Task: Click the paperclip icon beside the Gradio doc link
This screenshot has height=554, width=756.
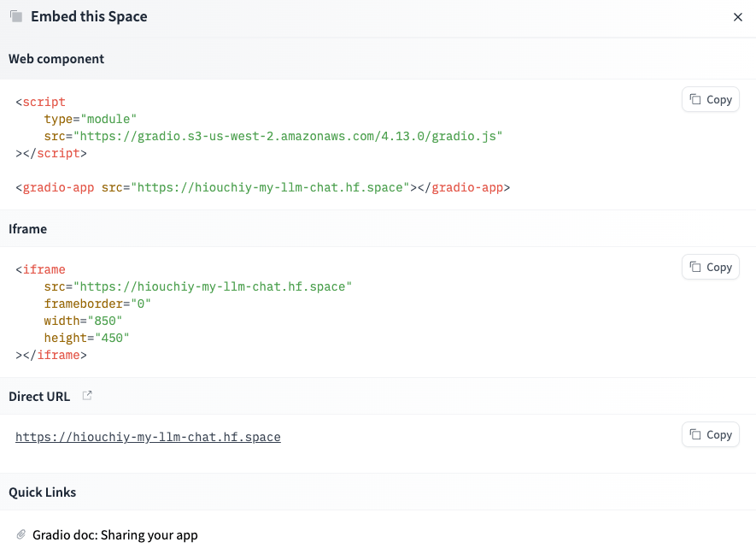Action: [x=19, y=534]
